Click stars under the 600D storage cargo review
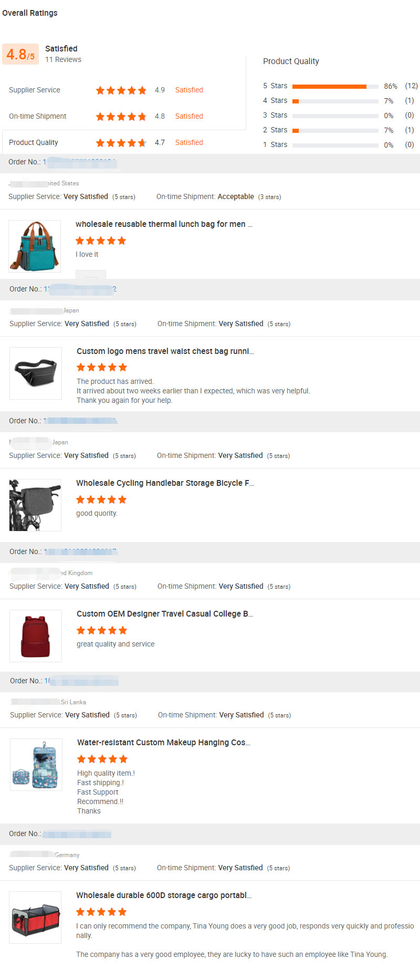This screenshot has width=420, height=980. (101, 912)
